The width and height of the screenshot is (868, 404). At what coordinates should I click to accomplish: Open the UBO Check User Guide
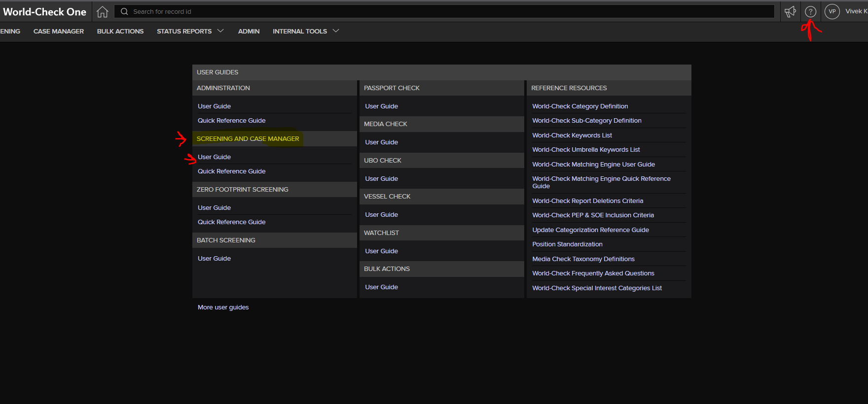381,179
